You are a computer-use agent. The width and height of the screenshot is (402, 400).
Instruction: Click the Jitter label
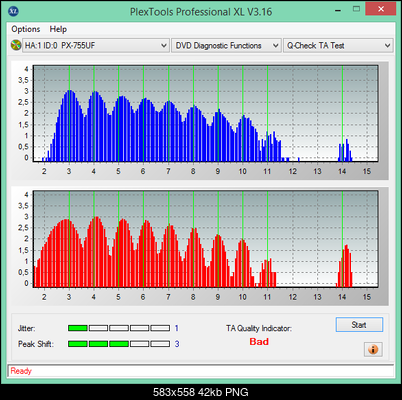click(27, 328)
